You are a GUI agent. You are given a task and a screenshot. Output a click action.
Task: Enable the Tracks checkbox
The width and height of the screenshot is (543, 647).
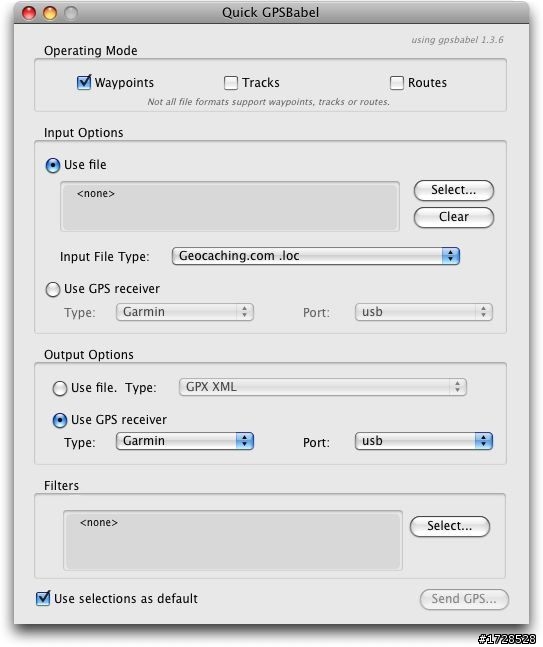click(231, 83)
